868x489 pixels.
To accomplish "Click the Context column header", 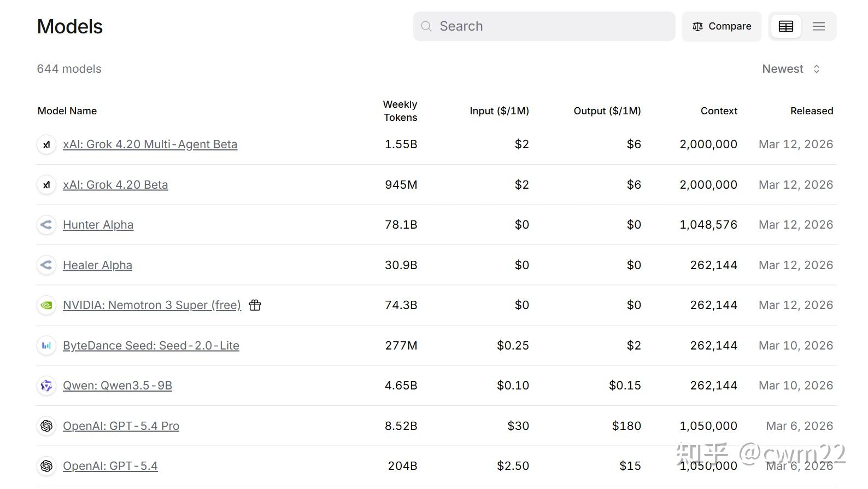I will point(719,111).
